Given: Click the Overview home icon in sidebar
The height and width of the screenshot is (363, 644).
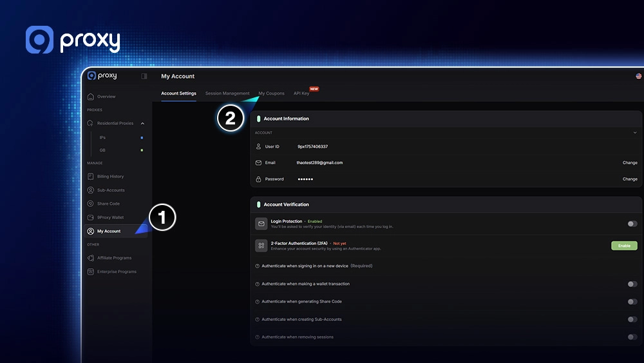Looking at the screenshot, I should [x=91, y=97].
